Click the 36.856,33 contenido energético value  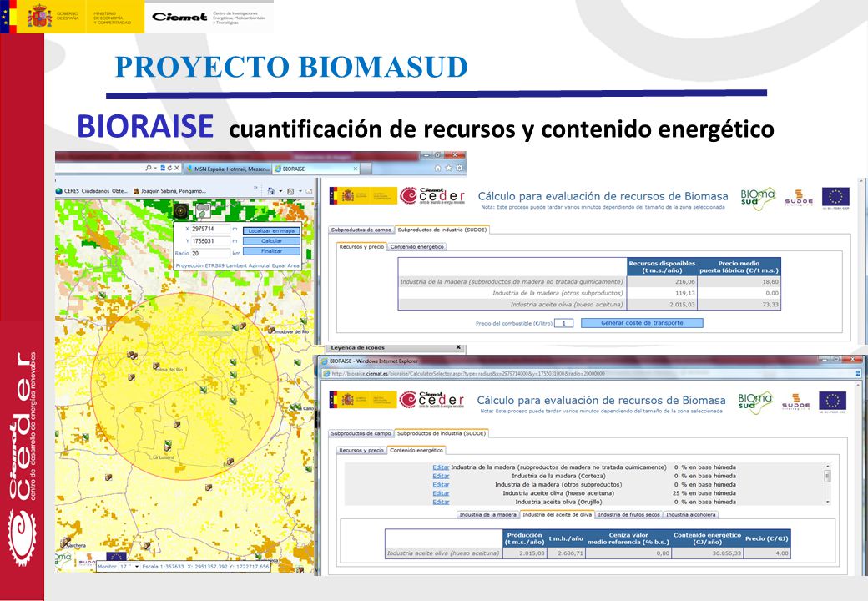(x=708, y=553)
